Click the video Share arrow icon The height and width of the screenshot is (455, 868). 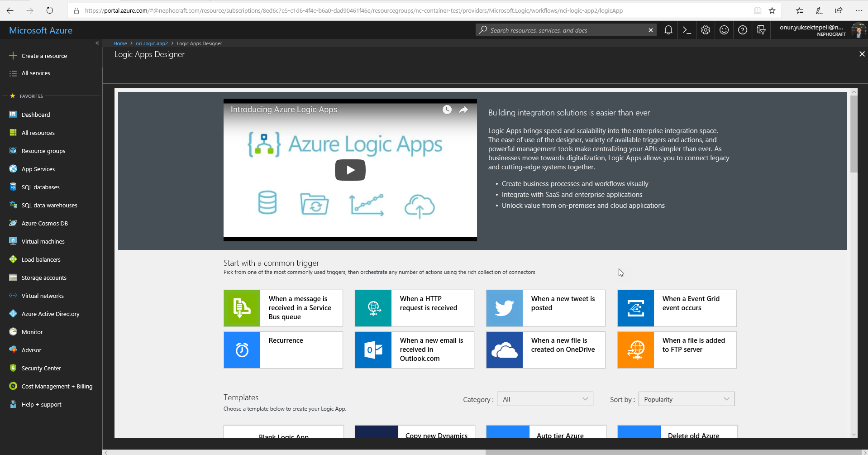tap(463, 110)
